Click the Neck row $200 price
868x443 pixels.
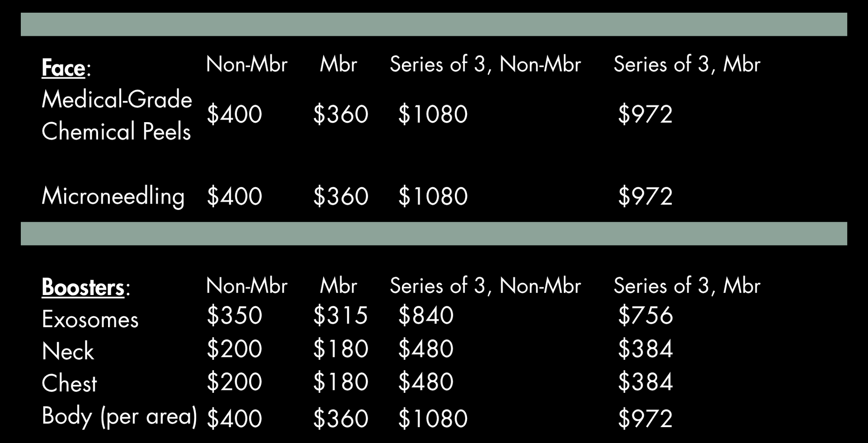click(234, 349)
